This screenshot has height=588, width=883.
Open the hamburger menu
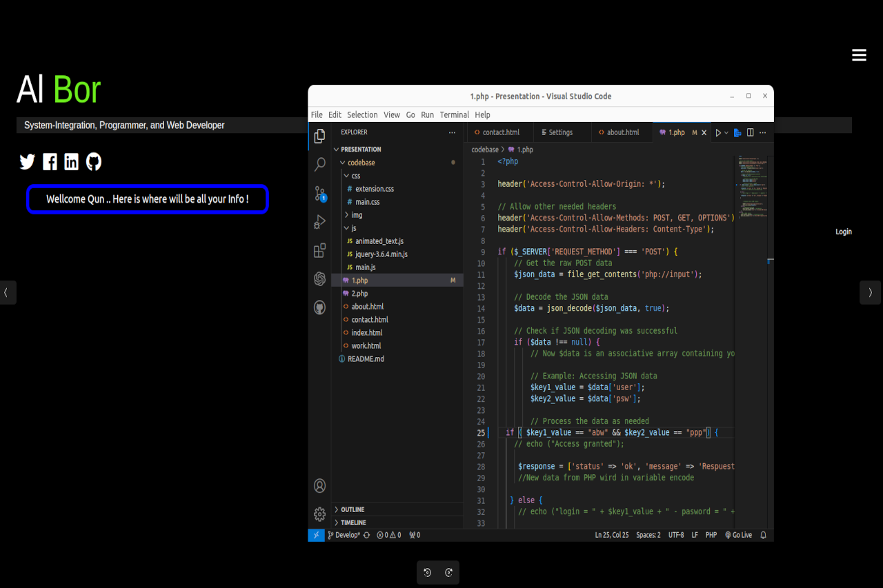[859, 55]
